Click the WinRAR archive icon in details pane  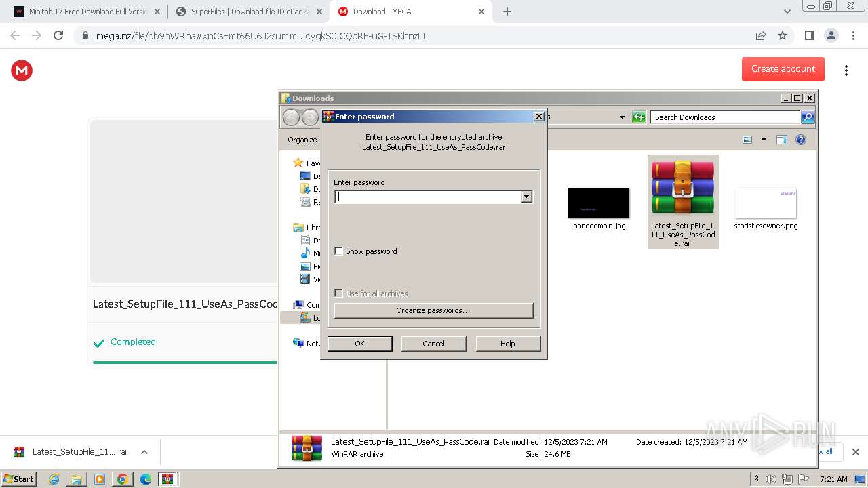point(307,448)
